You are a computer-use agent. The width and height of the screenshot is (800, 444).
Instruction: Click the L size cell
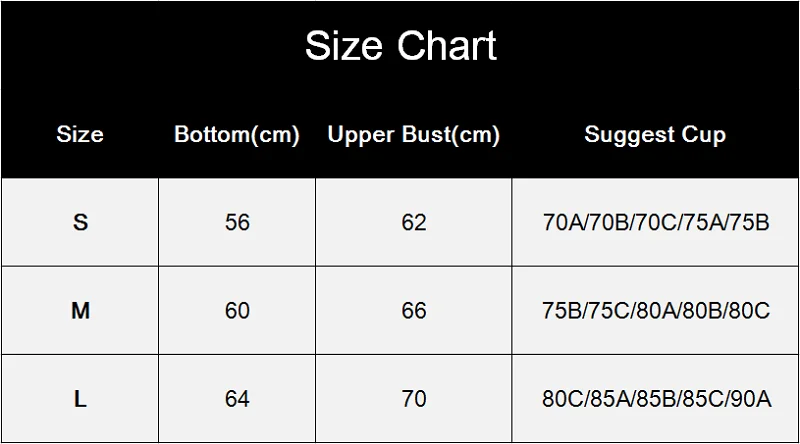[x=80, y=399]
